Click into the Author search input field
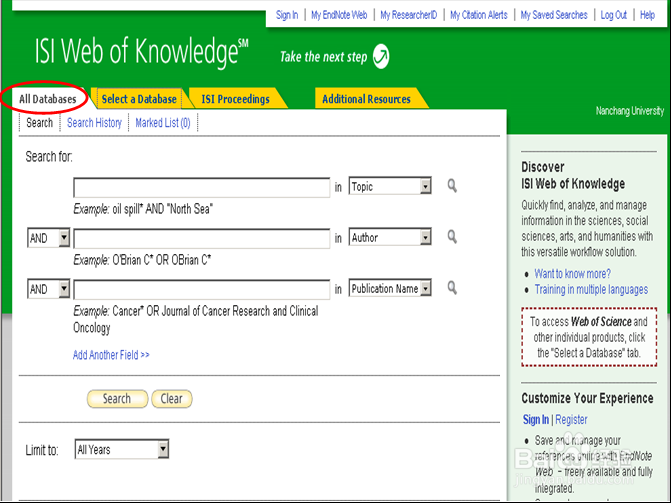The width and height of the screenshot is (671, 503). pos(202,238)
